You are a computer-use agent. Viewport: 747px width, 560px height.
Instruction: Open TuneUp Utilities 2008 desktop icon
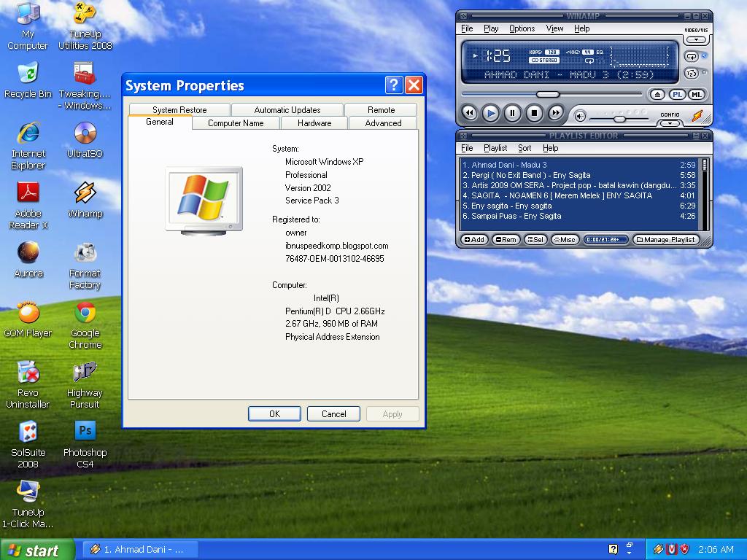(x=85, y=26)
